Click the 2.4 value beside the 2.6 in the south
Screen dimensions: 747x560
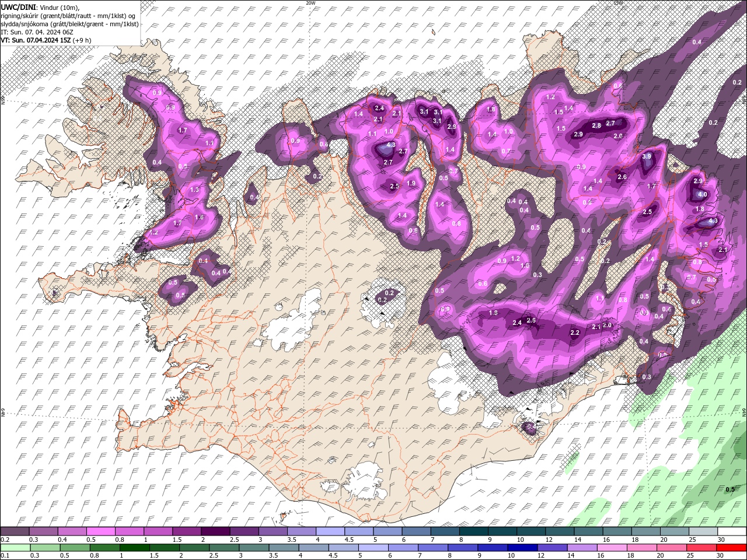coord(517,323)
